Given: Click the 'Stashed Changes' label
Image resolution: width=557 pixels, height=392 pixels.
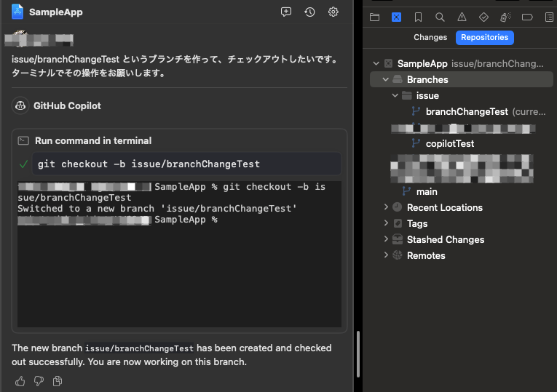Looking at the screenshot, I should [x=446, y=239].
